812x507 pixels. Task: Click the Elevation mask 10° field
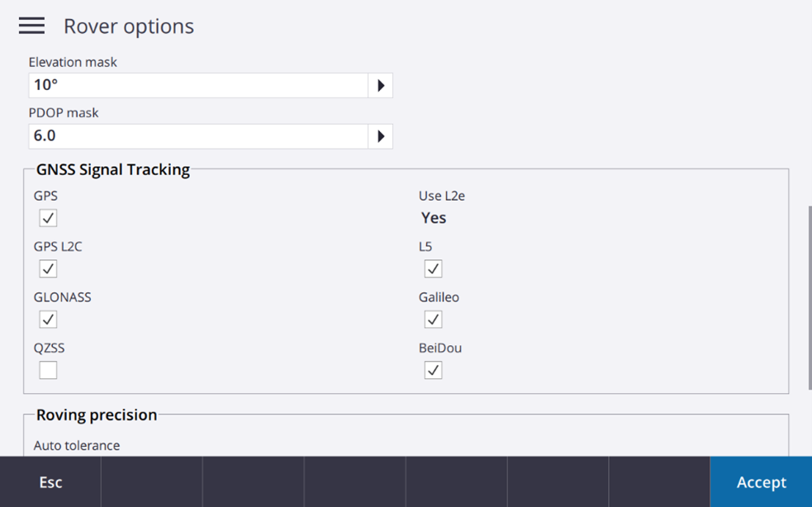click(198, 85)
